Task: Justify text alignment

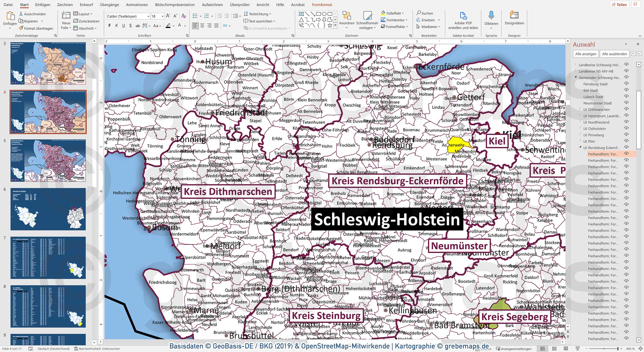Action: pyautogui.click(x=216, y=26)
